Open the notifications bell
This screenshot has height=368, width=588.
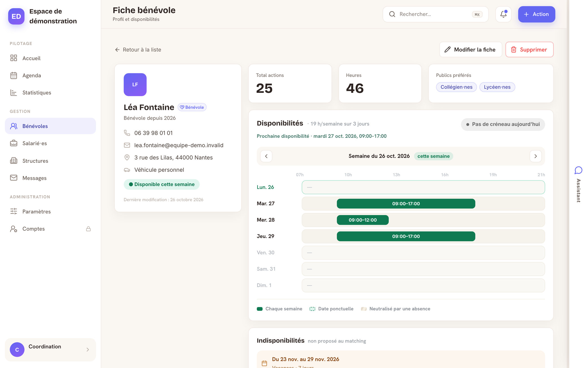click(x=503, y=14)
